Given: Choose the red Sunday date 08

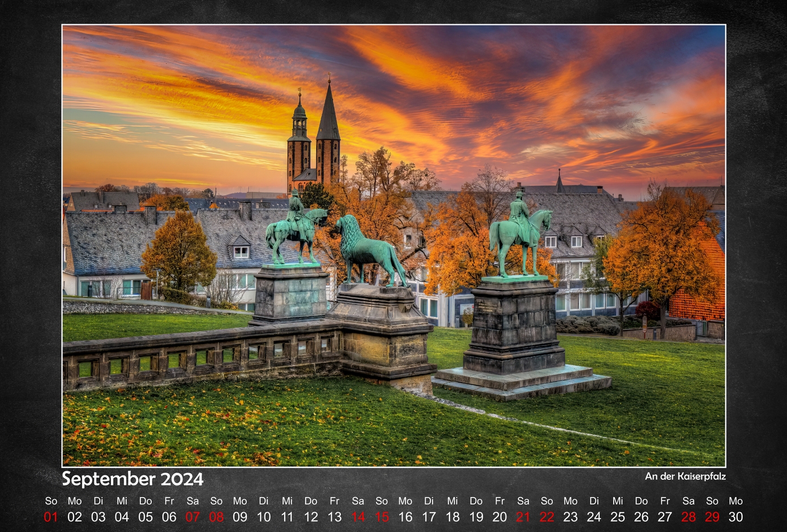Looking at the screenshot, I should point(216,517).
